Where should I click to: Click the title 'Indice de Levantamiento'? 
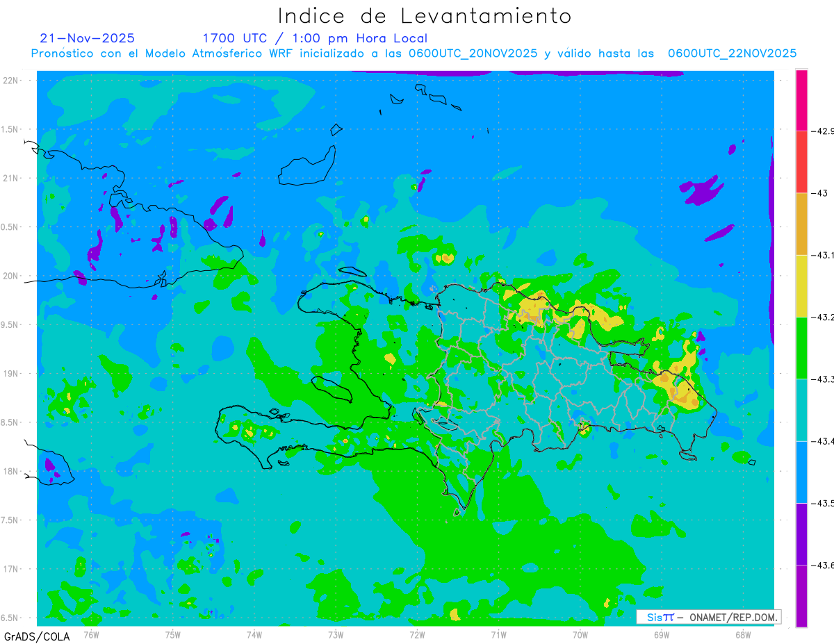(424, 15)
